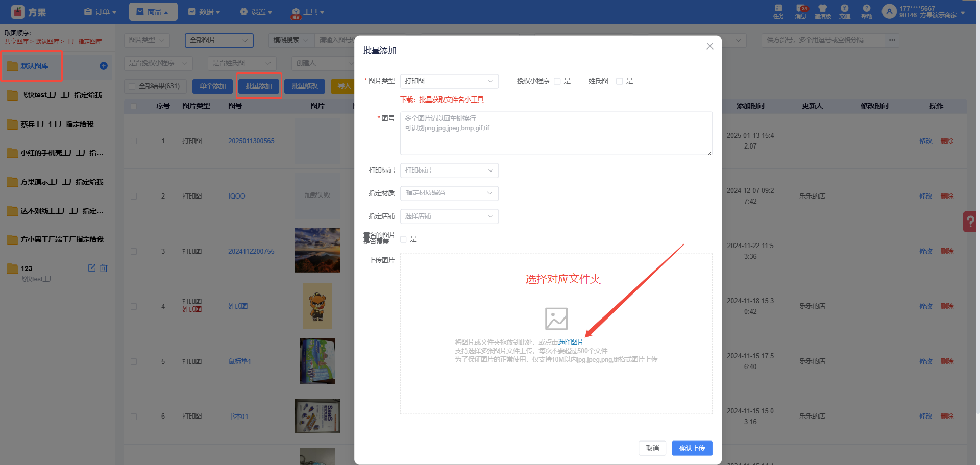The height and width of the screenshot is (465, 980).
Task: Open the 图片类型 filter dropdown
Action: click(x=147, y=40)
